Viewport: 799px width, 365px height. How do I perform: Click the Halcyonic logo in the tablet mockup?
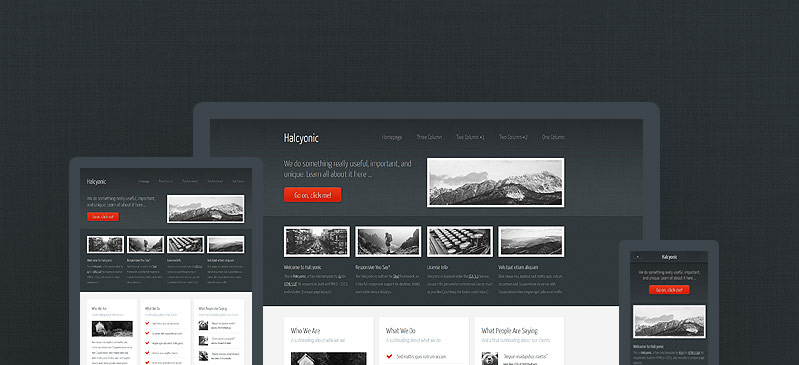point(96,181)
